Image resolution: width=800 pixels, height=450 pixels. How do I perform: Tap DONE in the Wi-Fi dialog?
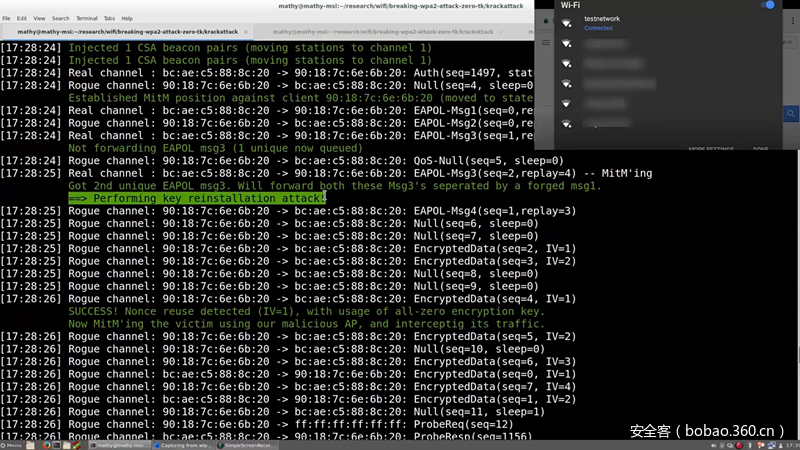pyautogui.click(x=760, y=148)
